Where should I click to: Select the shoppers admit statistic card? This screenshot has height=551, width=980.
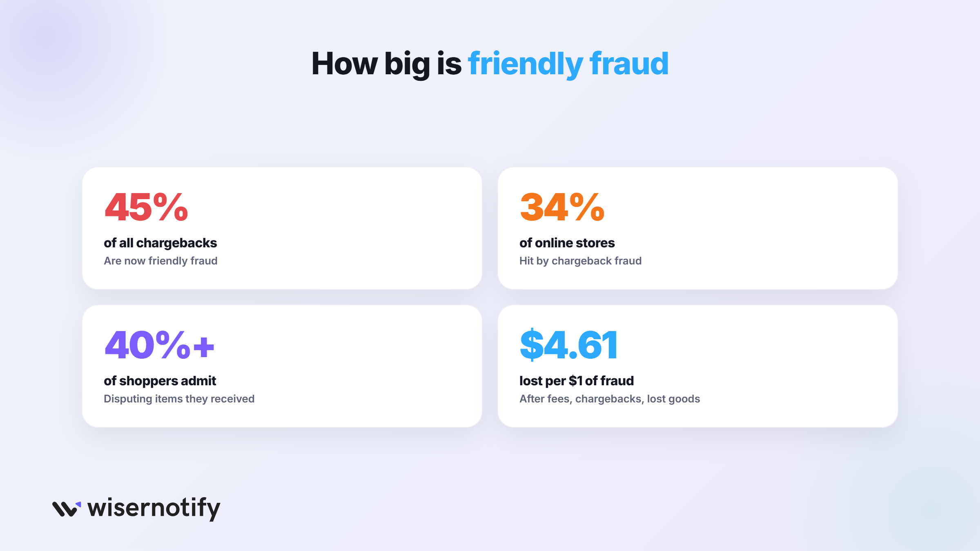(282, 366)
